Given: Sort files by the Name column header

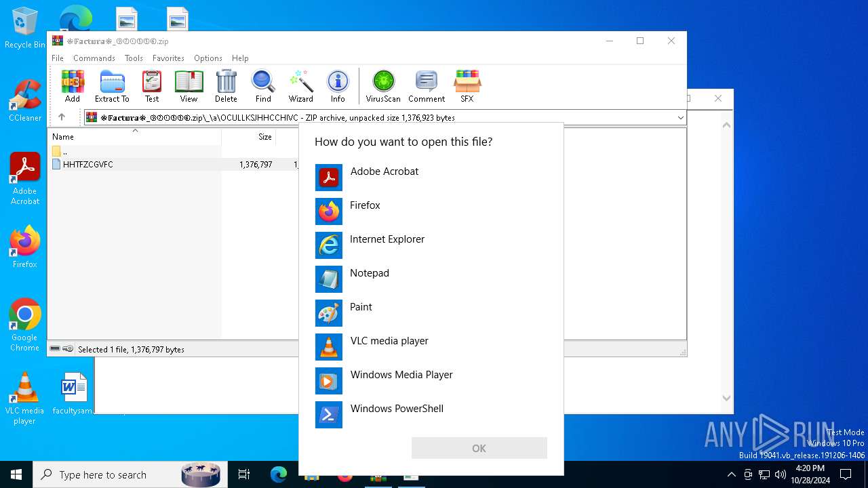Looking at the screenshot, I should click(x=136, y=137).
